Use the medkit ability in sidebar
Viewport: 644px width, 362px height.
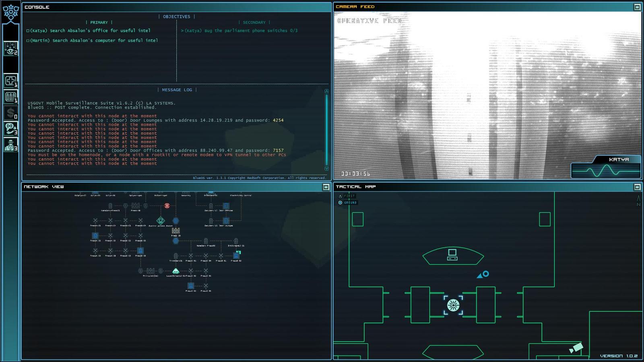point(10,80)
